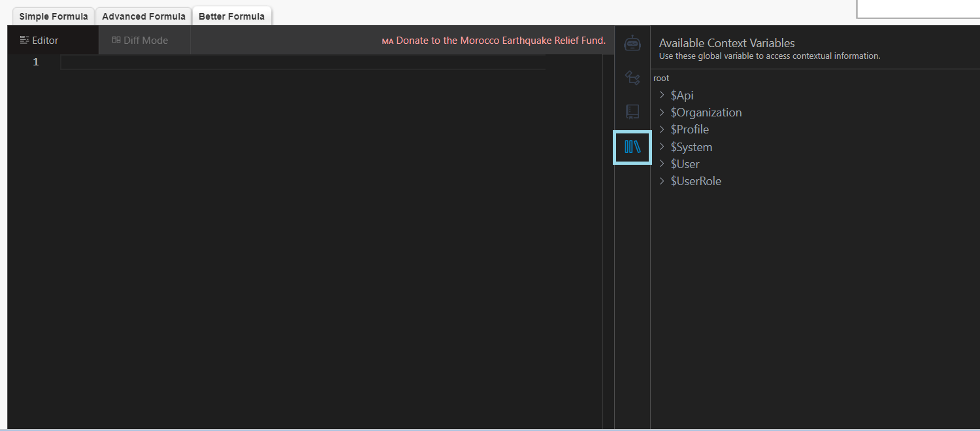Switch to the Advanced Formula tab
Screen dimensions: 980x431
click(x=143, y=15)
